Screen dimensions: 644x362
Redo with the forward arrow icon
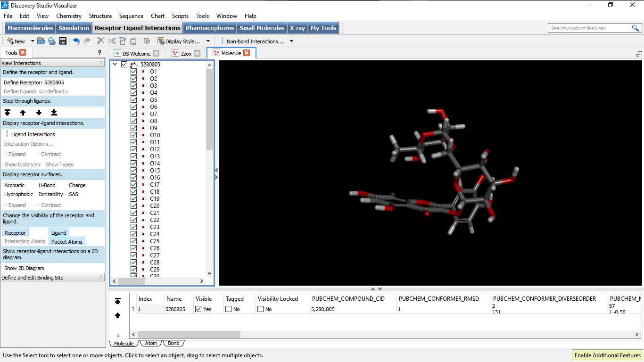pyautogui.click(x=87, y=41)
